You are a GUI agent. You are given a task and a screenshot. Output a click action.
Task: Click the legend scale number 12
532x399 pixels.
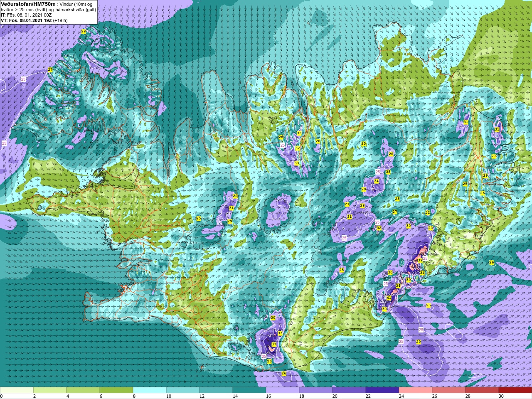pyautogui.click(x=201, y=396)
